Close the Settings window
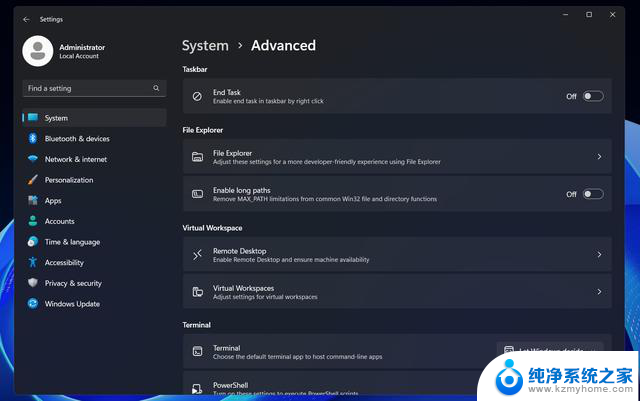This screenshot has height=401, width=640. tap(612, 14)
